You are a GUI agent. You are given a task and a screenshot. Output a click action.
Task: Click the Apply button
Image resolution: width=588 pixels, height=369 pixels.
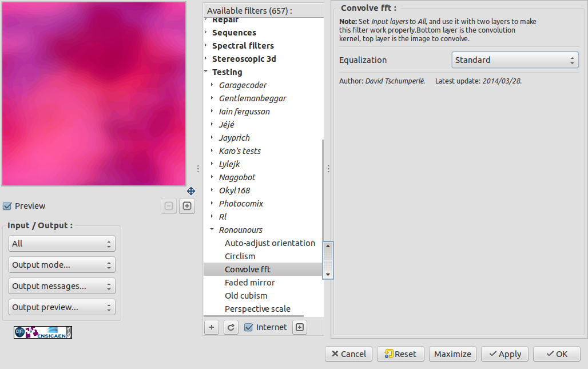(x=504, y=354)
